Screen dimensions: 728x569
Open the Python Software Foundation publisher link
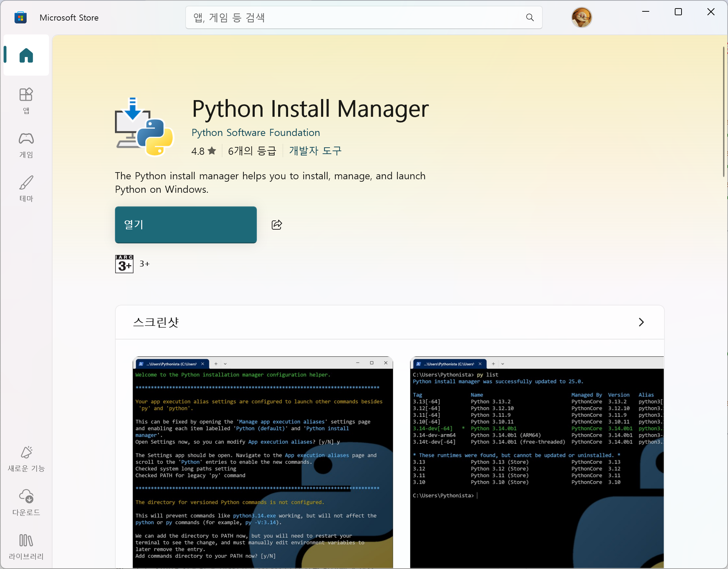[255, 132]
